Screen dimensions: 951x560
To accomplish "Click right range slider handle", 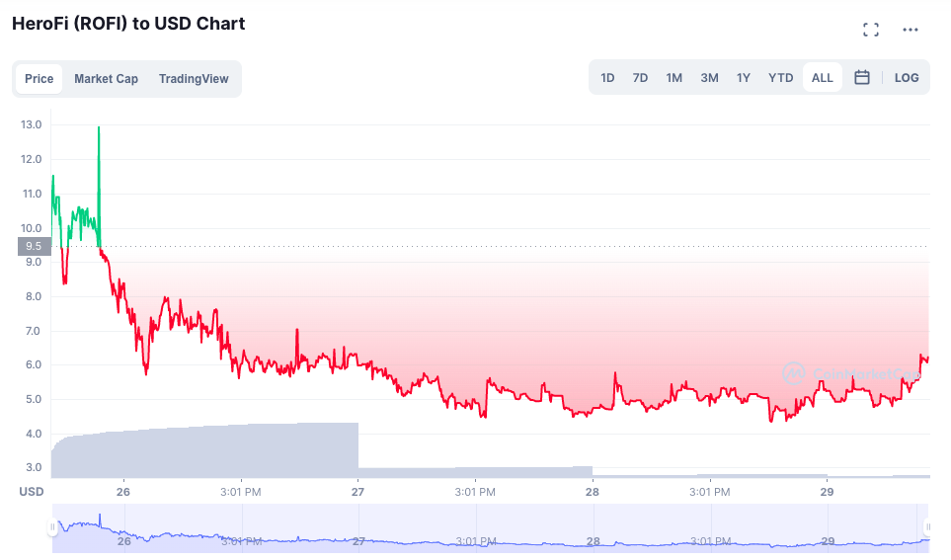I will (927, 526).
